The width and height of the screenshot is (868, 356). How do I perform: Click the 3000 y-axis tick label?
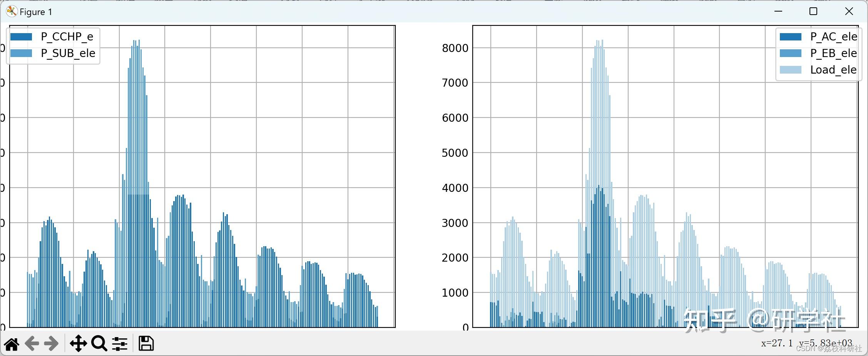pos(455,223)
